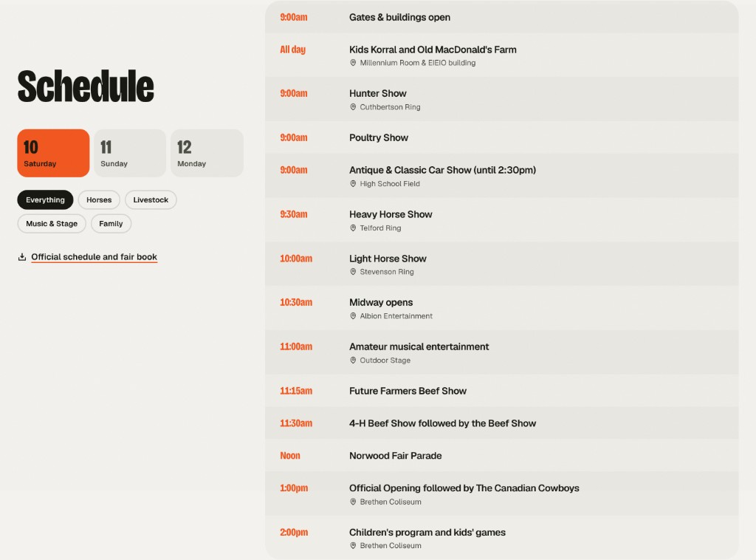Enable the Music & Stage filter
The width and height of the screenshot is (756, 560).
[52, 224]
